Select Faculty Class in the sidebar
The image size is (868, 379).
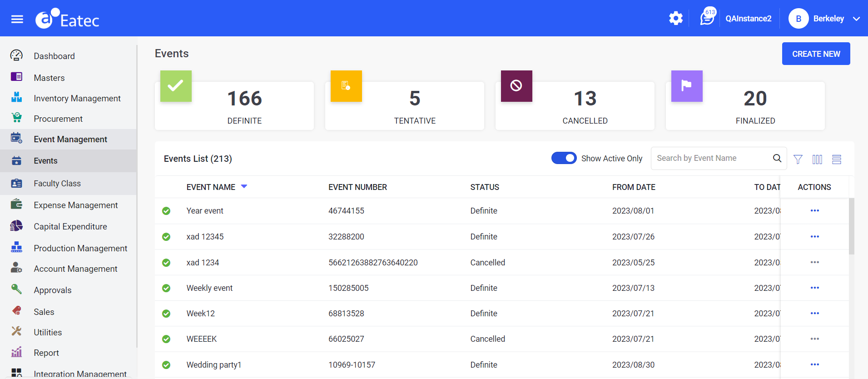click(x=57, y=184)
